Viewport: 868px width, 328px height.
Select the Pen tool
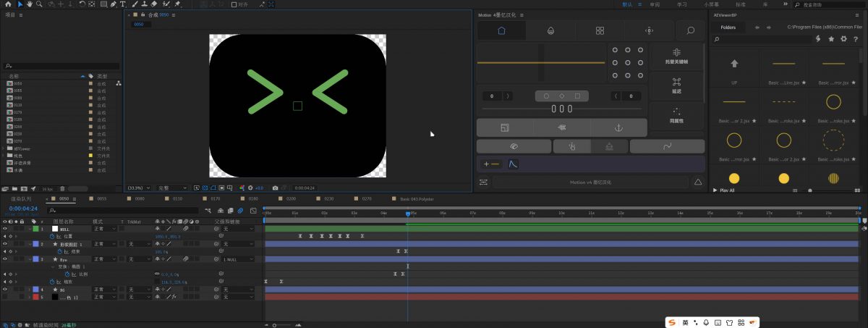pos(113,4)
